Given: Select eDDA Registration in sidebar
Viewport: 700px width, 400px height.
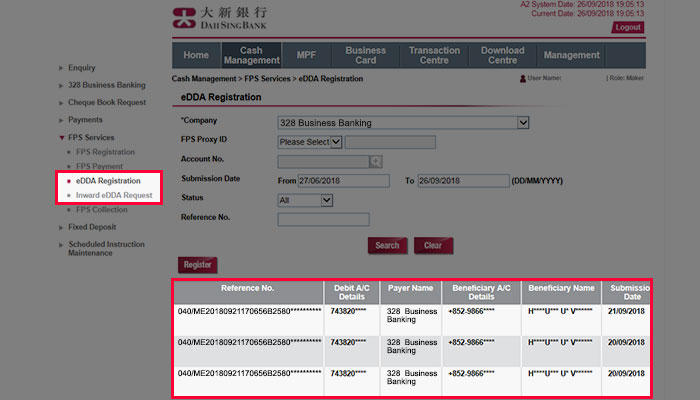Looking at the screenshot, I should pos(108,181).
